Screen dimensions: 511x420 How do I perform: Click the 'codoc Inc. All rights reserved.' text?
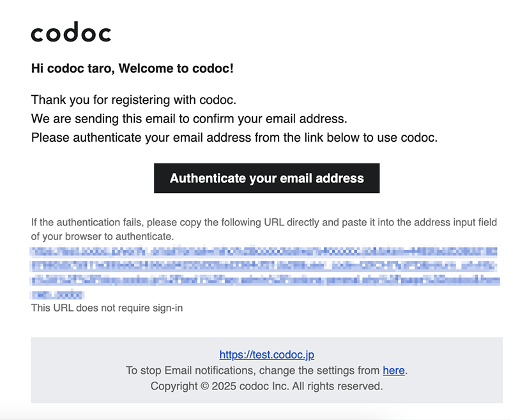click(311, 386)
